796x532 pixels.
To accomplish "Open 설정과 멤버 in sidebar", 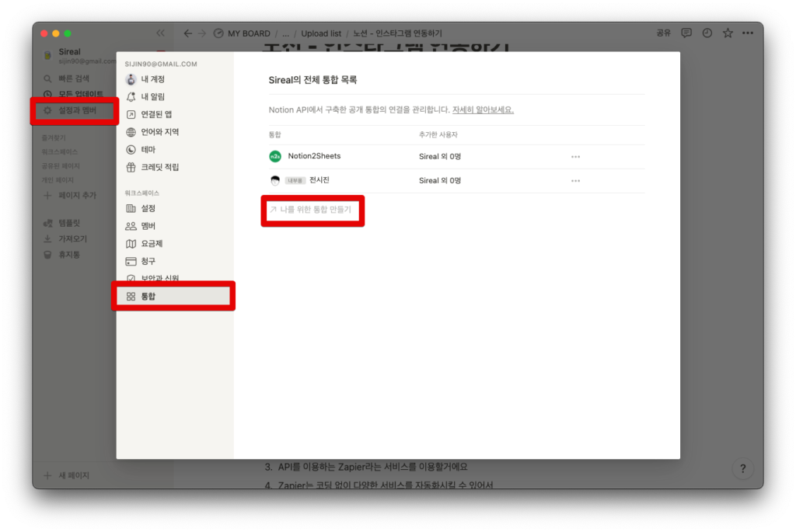I will point(74,110).
